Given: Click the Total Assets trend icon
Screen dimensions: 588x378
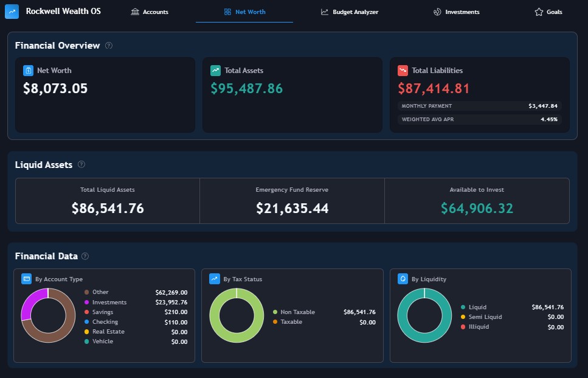Looking at the screenshot, I should [x=215, y=71].
